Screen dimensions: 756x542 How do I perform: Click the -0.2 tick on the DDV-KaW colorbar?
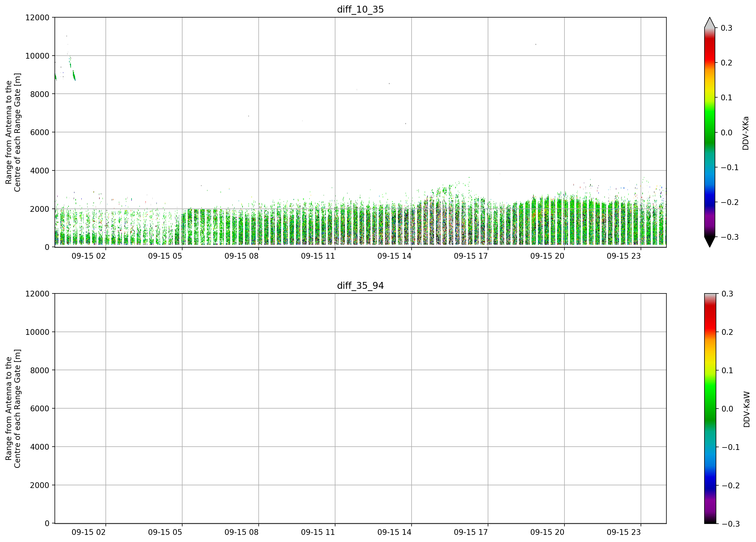pyautogui.click(x=731, y=485)
